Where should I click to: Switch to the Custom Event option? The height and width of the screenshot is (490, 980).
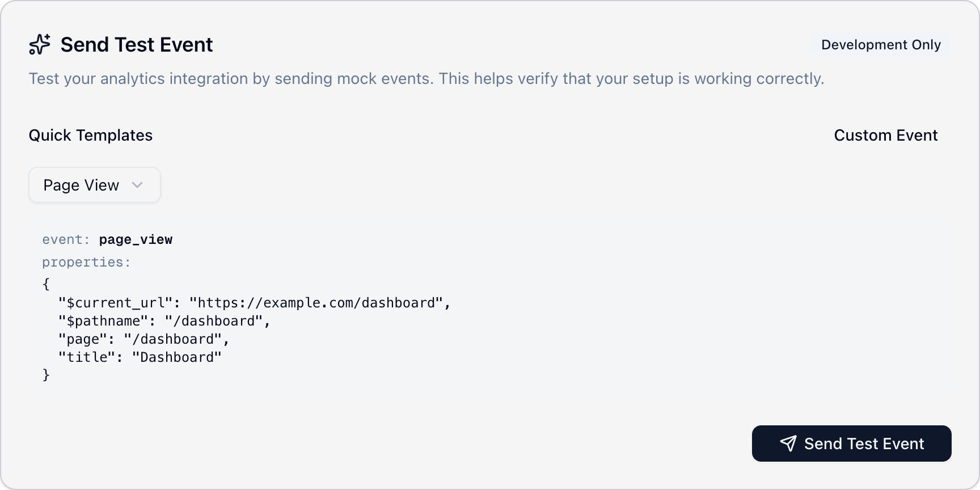click(885, 136)
